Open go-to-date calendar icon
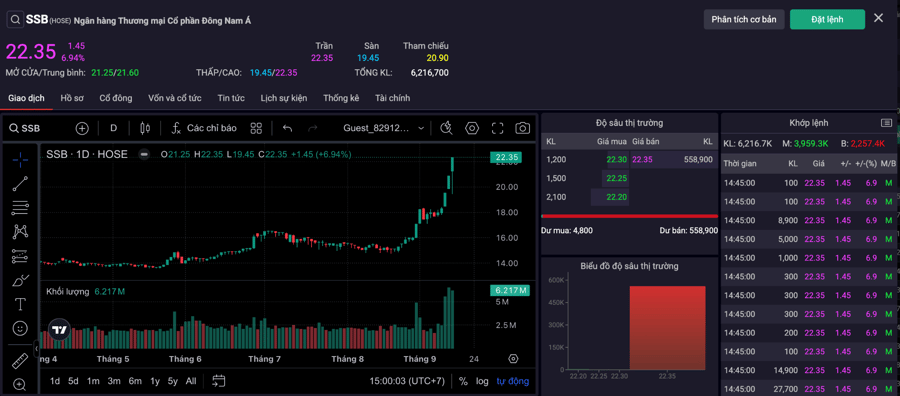Image resolution: width=900 pixels, height=396 pixels. pos(218,381)
